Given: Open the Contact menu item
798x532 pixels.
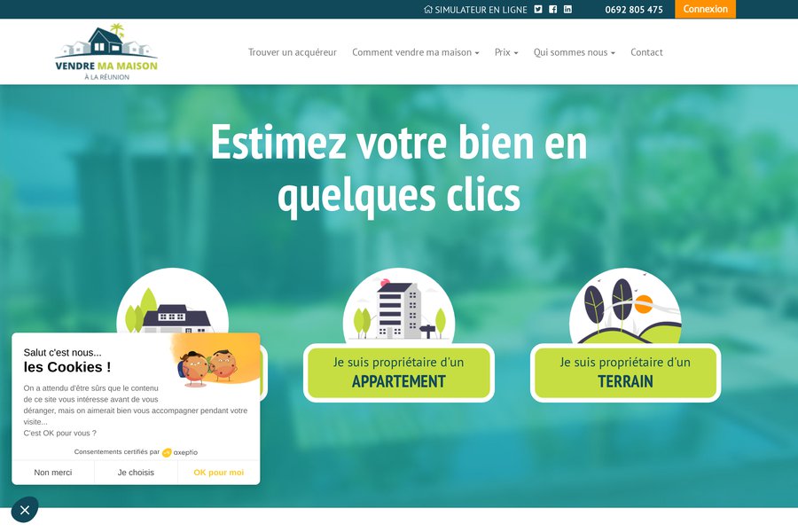Looking at the screenshot, I should pyautogui.click(x=646, y=52).
